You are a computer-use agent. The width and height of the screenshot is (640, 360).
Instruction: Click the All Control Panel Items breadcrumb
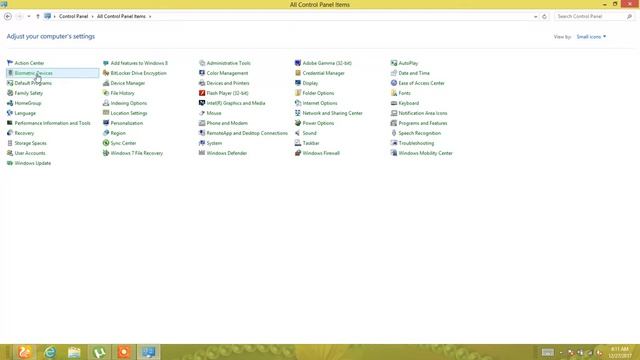pos(121,16)
